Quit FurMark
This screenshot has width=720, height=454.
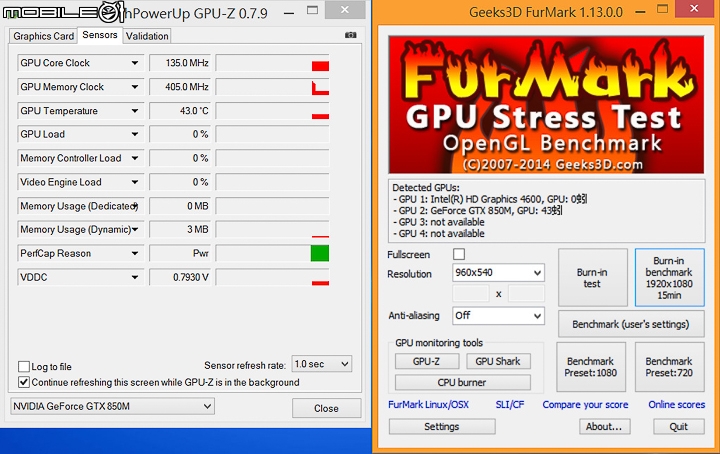click(679, 426)
